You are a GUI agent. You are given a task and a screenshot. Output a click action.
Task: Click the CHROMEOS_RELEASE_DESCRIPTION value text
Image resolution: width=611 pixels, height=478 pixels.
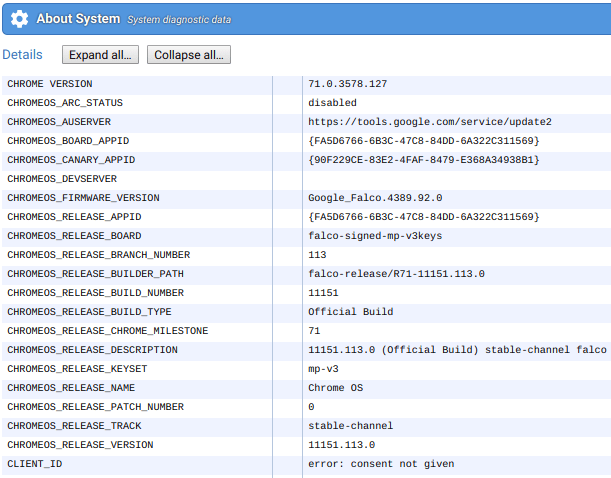click(x=457, y=350)
